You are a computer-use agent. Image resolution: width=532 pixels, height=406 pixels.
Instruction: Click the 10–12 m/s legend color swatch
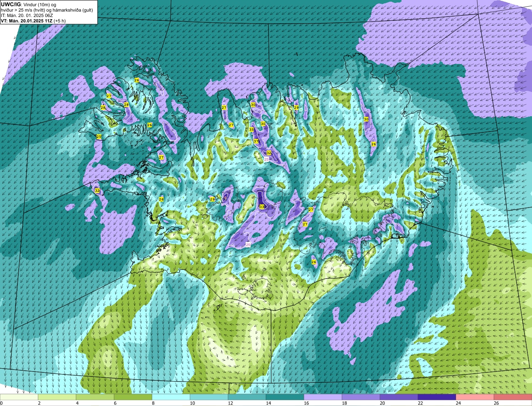coord(209,397)
